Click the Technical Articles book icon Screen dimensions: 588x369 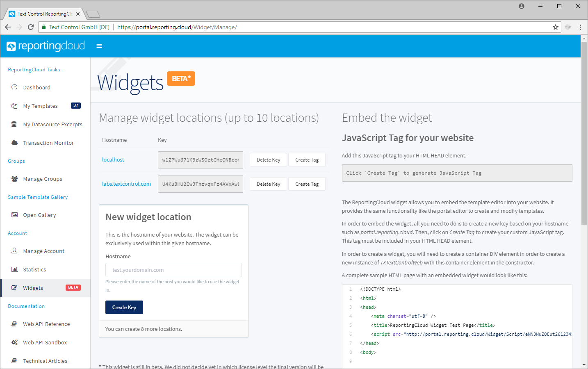tap(14, 361)
